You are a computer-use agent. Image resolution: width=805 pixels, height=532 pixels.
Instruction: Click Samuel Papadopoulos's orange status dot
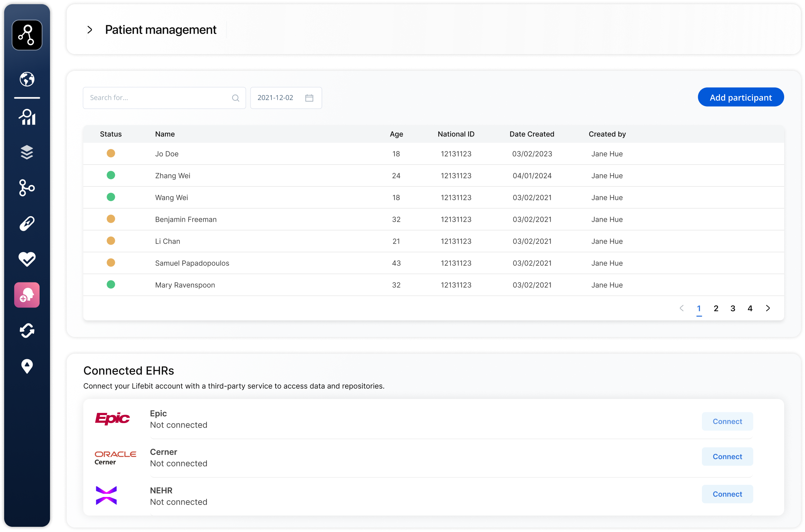[x=111, y=262]
